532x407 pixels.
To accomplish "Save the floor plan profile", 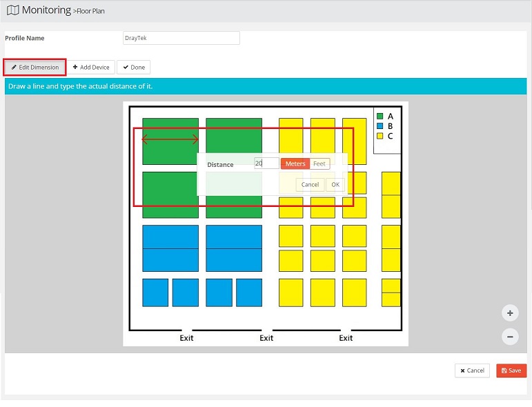I will [x=511, y=370].
